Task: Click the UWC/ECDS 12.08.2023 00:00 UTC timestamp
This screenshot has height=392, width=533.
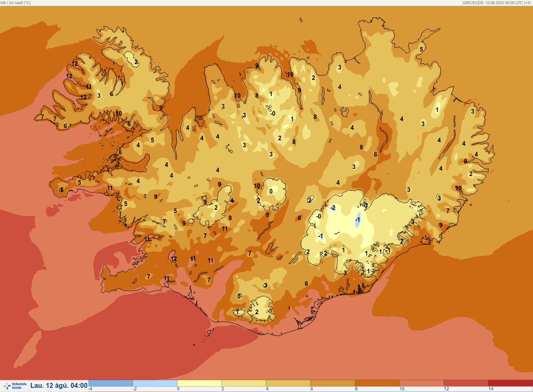Action: [x=496, y=2]
